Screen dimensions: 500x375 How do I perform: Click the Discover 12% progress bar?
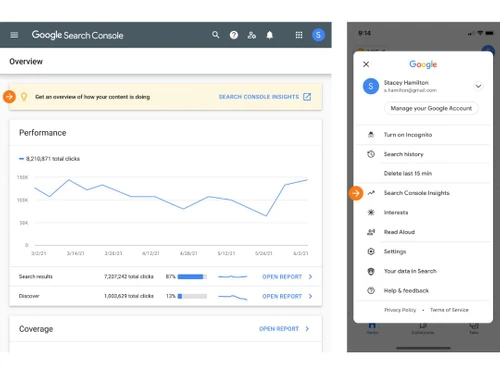point(192,296)
